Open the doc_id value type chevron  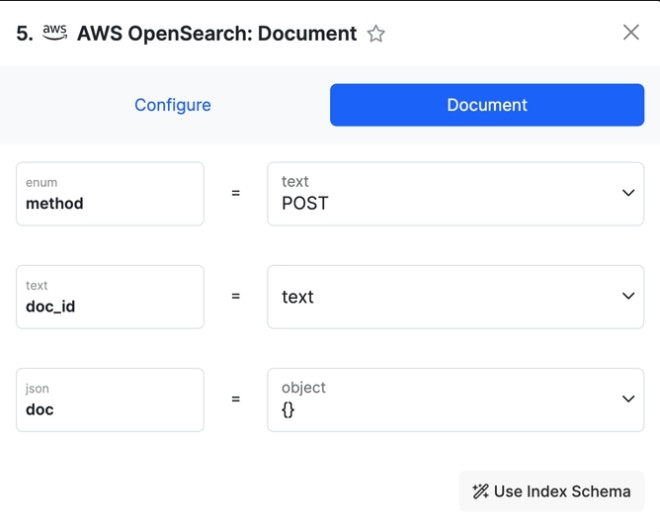click(x=628, y=296)
